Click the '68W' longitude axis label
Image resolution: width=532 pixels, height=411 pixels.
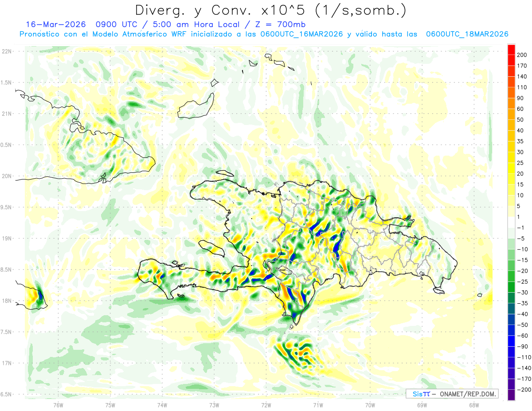pos(474,404)
